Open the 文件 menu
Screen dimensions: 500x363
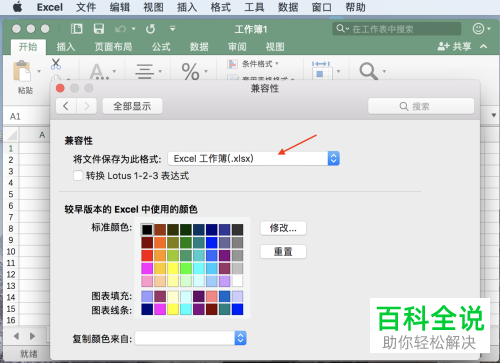click(86, 7)
